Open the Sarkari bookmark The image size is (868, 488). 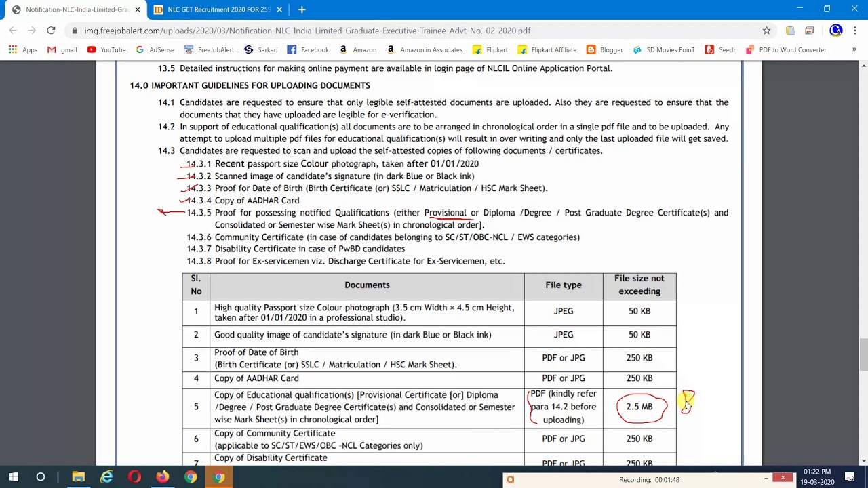(x=260, y=49)
